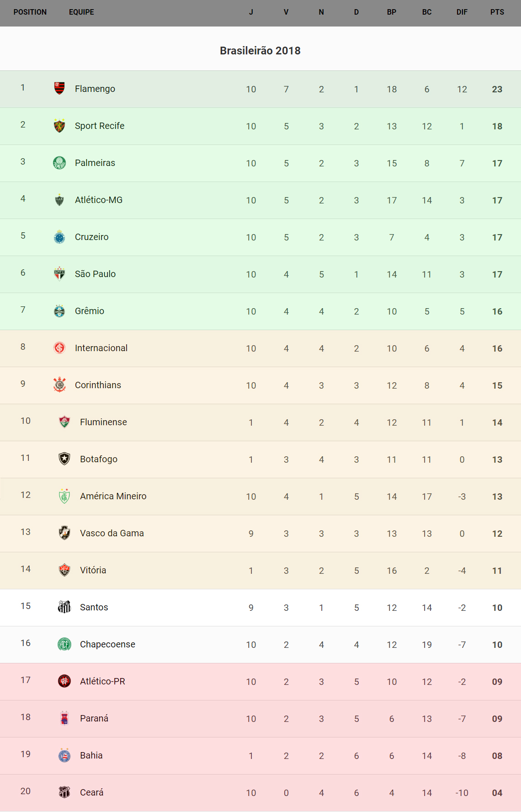Select the Palmeiras team badge

[x=59, y=162]
